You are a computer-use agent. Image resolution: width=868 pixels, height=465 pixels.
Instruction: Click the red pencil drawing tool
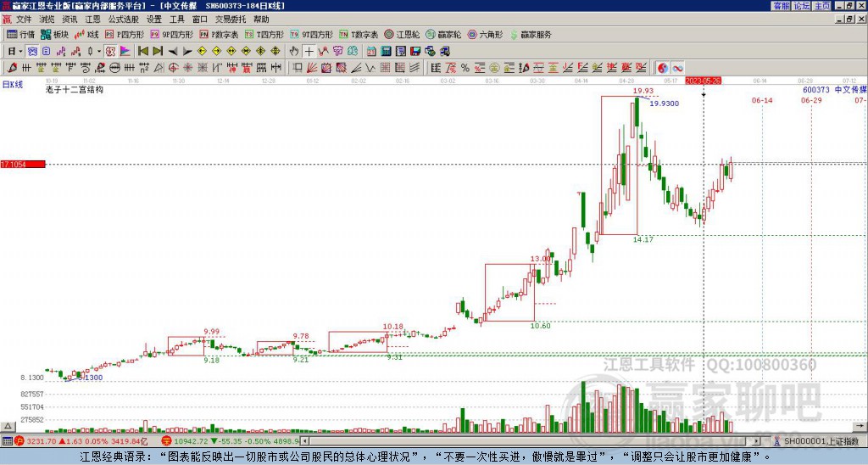(x=12, y=68)
